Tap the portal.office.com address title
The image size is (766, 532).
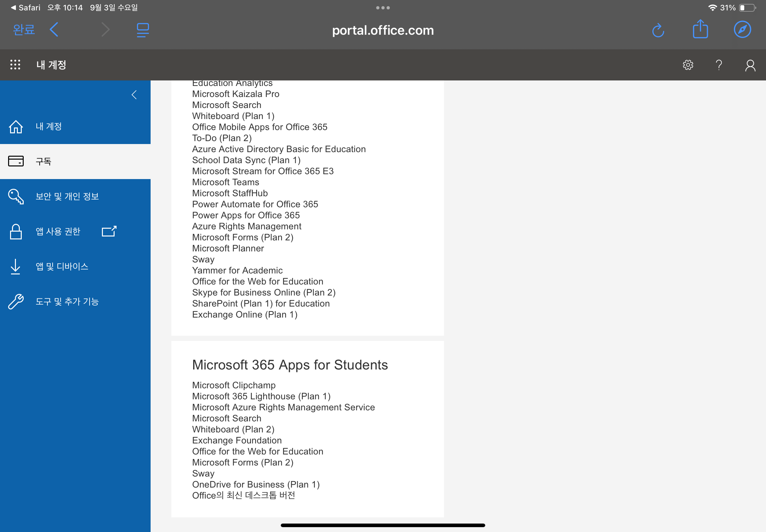coord(383,30)
